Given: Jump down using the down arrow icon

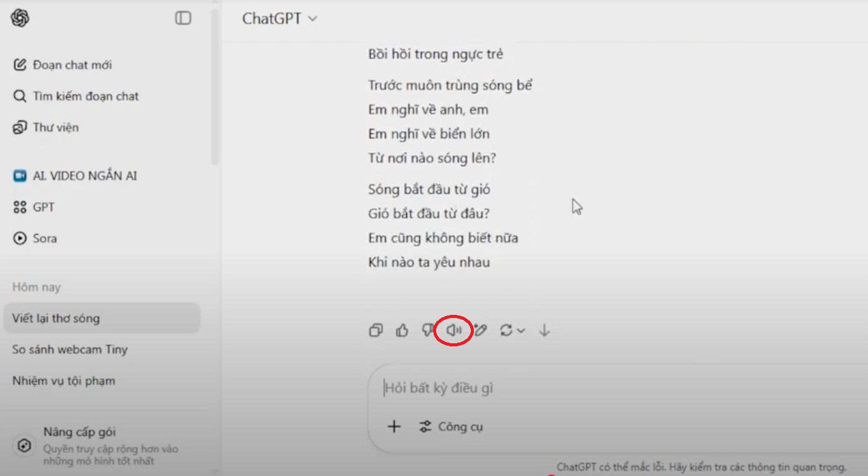Looking at the screenshot, I should coord(544,331).
